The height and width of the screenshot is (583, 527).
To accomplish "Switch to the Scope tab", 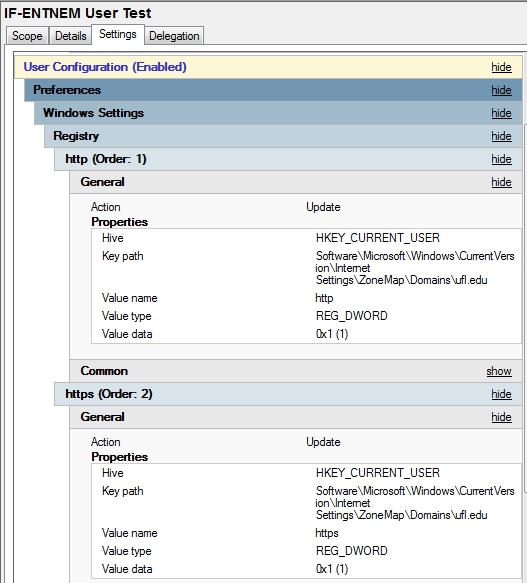I will (27, 36).
